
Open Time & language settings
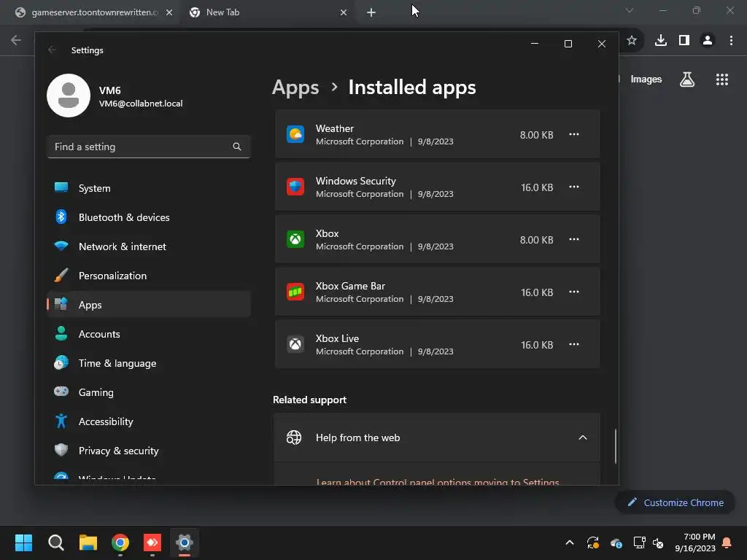coord(149,363)
